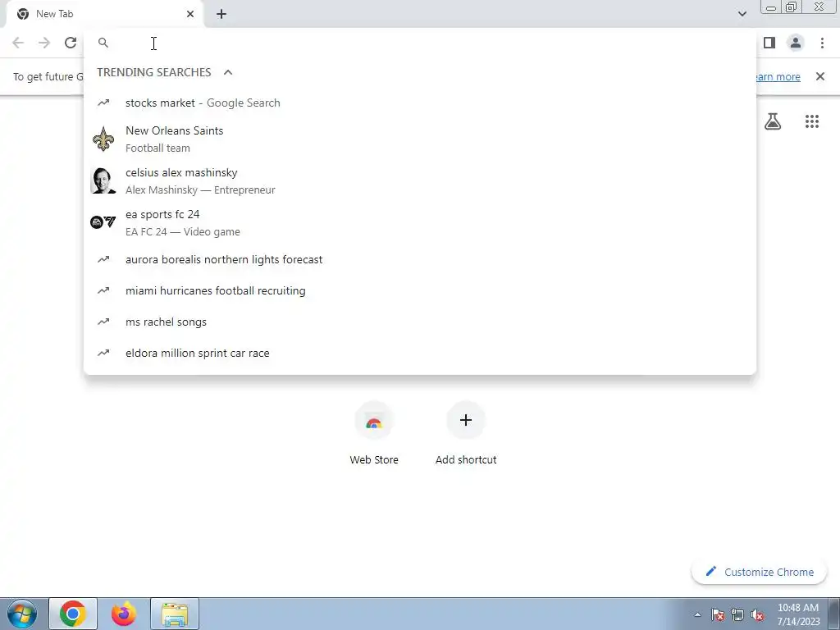
Task: Click the New Orleans Saints logo icon
Action: pyautogui.click(x=103, y=139)
